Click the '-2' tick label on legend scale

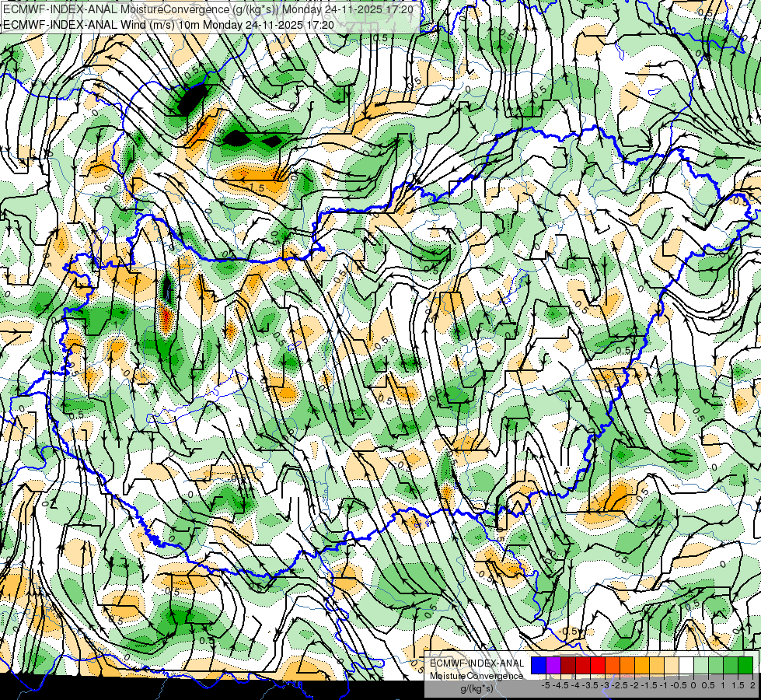click(x=634, y=685)
